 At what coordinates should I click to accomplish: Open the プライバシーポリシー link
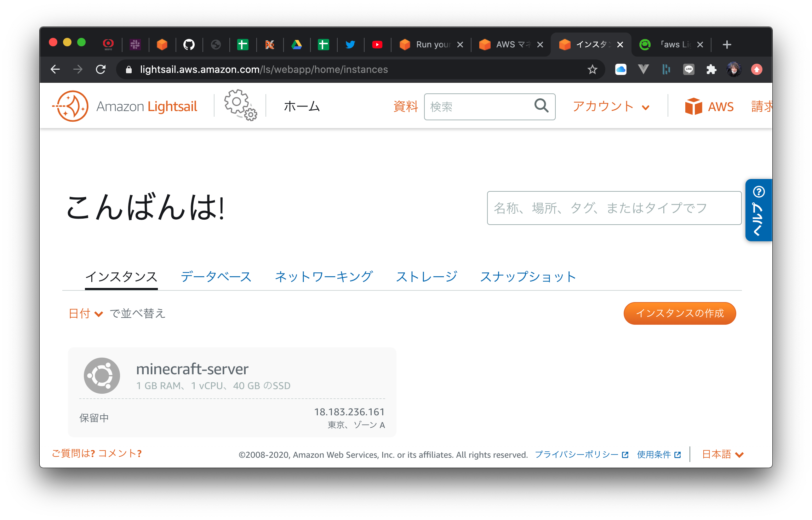point(581,455)
